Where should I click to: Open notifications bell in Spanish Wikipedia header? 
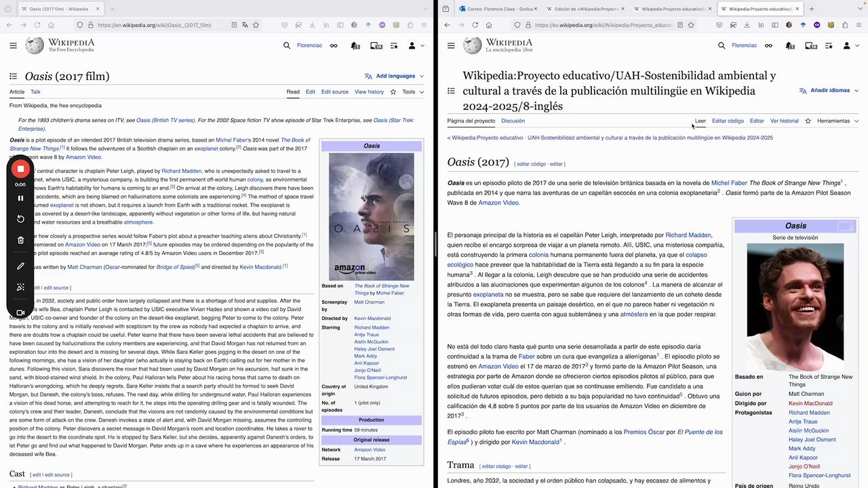[790, 45]
